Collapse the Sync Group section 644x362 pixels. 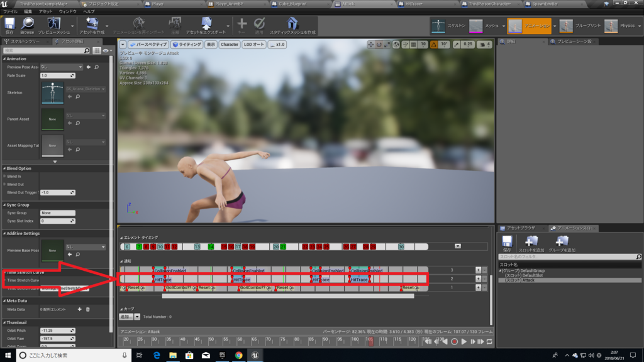(4, 205)
